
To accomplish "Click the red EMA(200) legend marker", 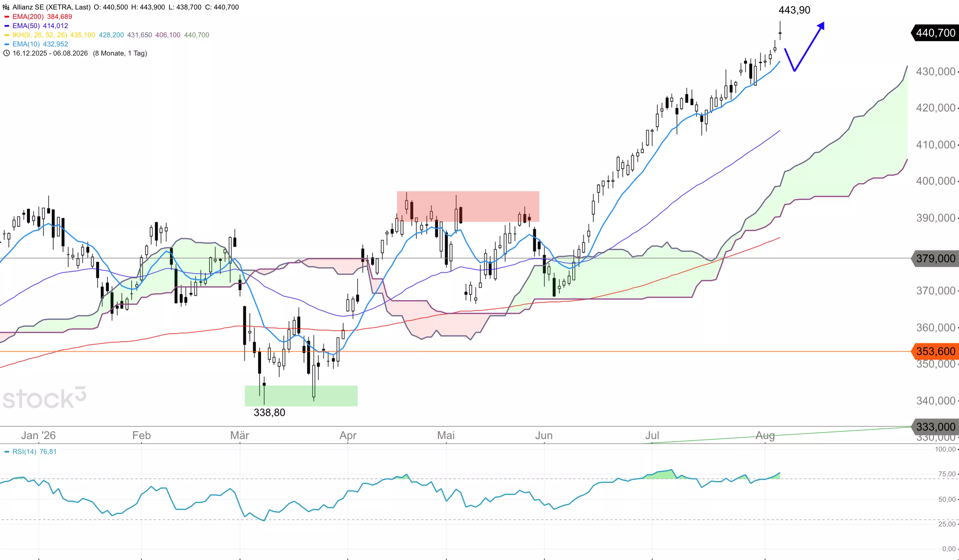I will (x=6, y=17).
